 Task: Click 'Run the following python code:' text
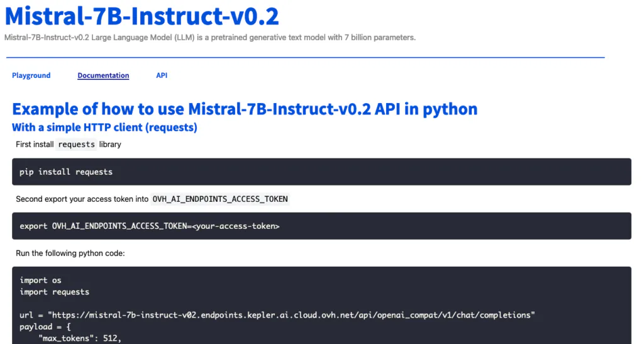tap(70, 253)
